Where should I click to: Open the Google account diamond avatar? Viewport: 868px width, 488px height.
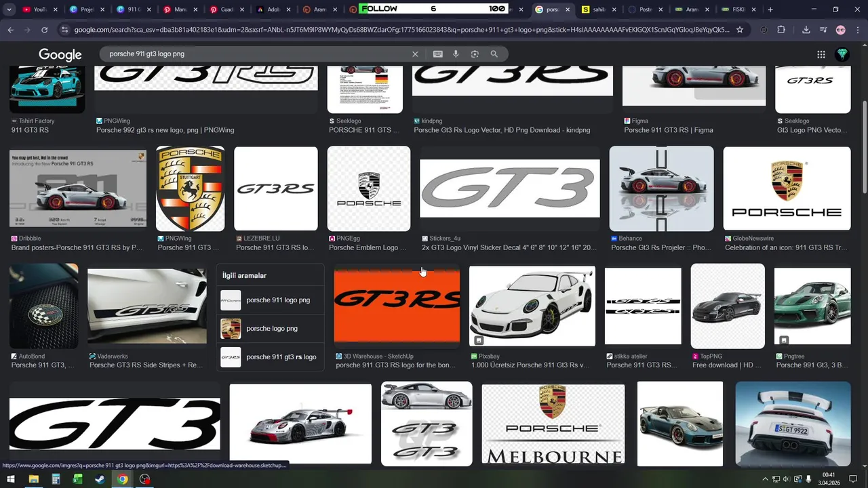(842, 54)
